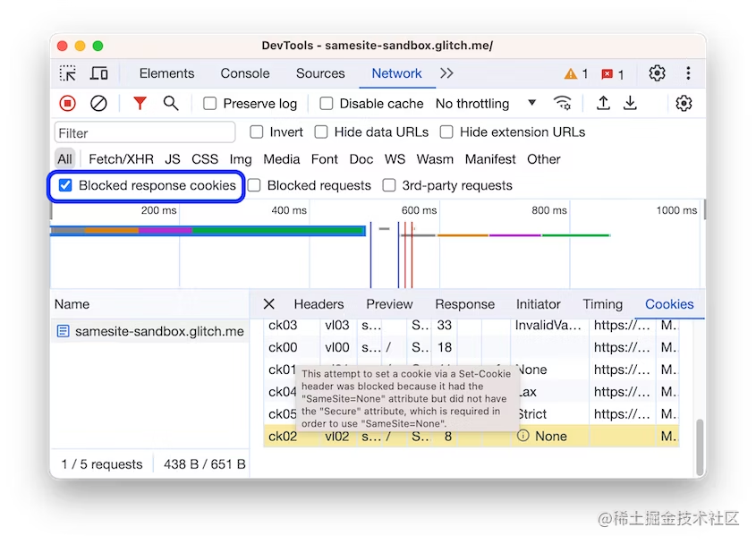Open network conditions wifi icon

point(562,103)
